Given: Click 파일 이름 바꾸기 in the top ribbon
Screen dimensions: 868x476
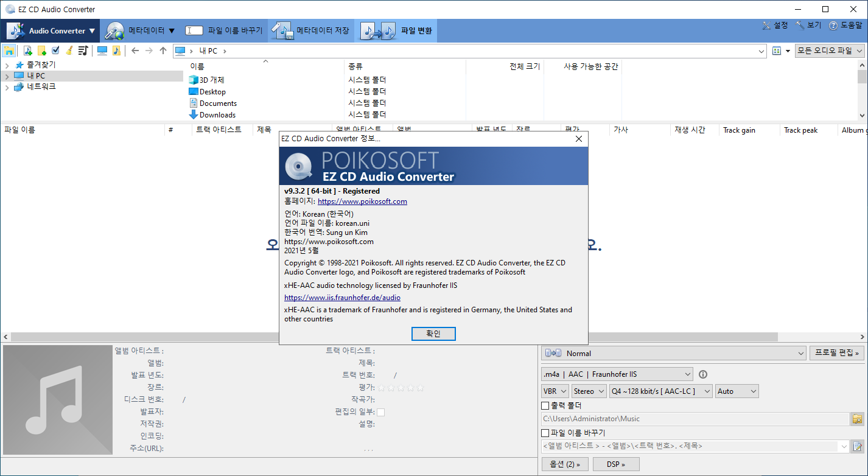Looking at the screenshot, I should (224, 30).
